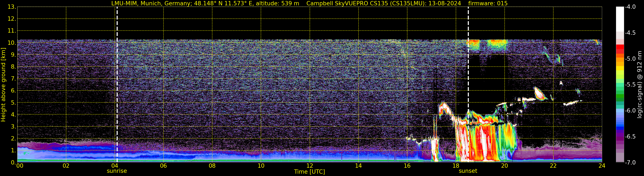Click the '13.' height axis tick label
The width and height of the screenshot is (644, 176).
[12, 7]
